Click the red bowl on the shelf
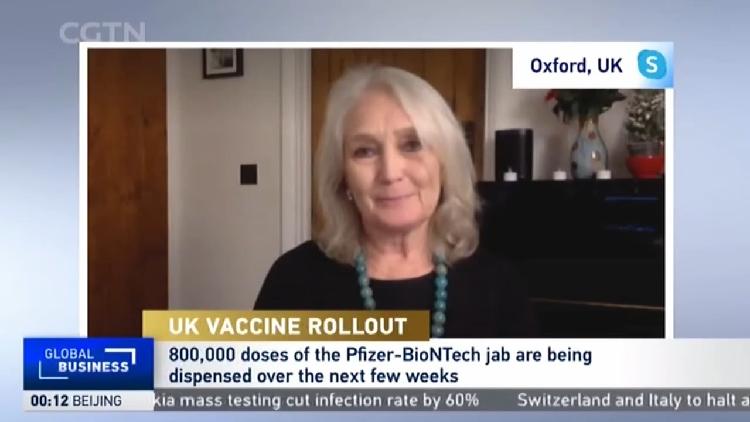Image resolution: width=750 pixels, height=422 pixels. pyautogui.click(x=645, y=166)
